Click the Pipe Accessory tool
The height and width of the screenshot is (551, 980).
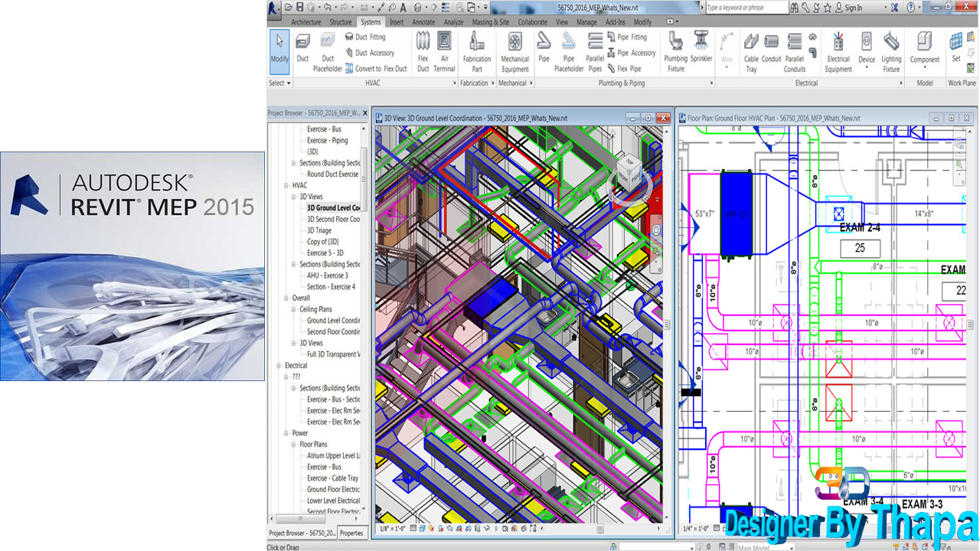pos(632,53)
